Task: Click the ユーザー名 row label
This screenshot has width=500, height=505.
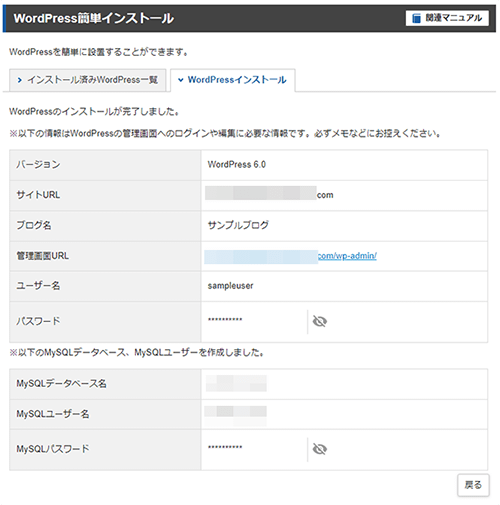Action: coord(38,286)
